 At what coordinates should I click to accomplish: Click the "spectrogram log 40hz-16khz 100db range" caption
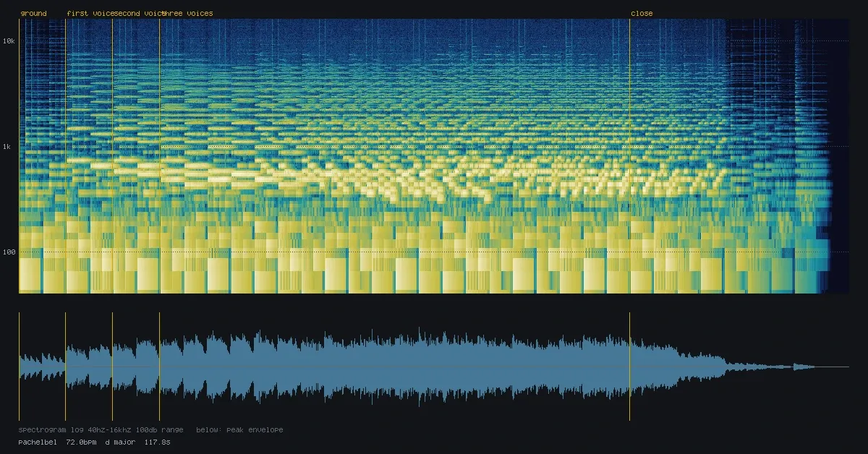point(101,429)
